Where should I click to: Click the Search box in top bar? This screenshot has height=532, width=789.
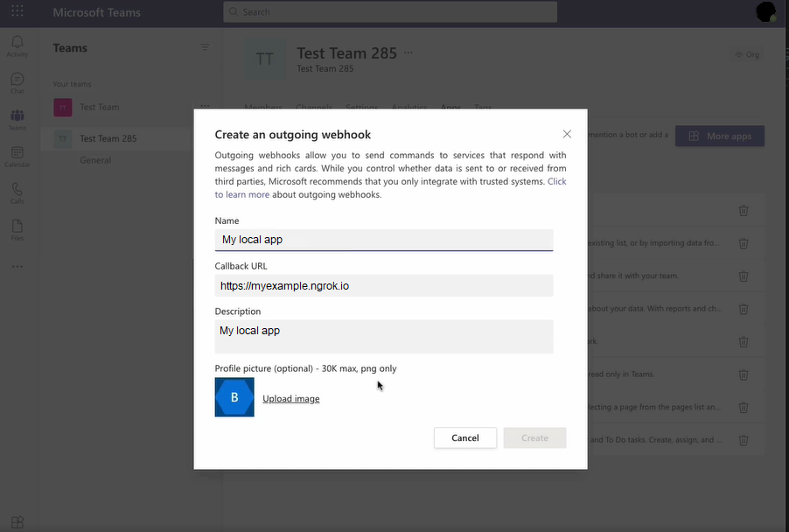coord(390,11)
